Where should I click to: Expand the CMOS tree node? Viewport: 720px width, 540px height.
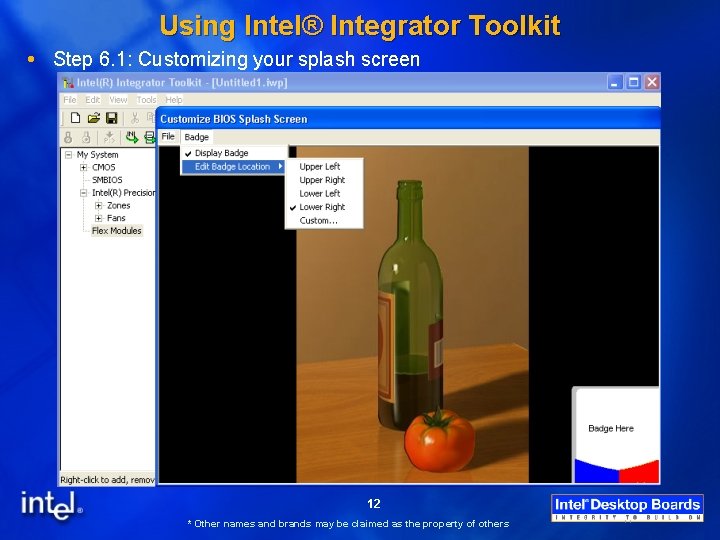coord(83,168)
